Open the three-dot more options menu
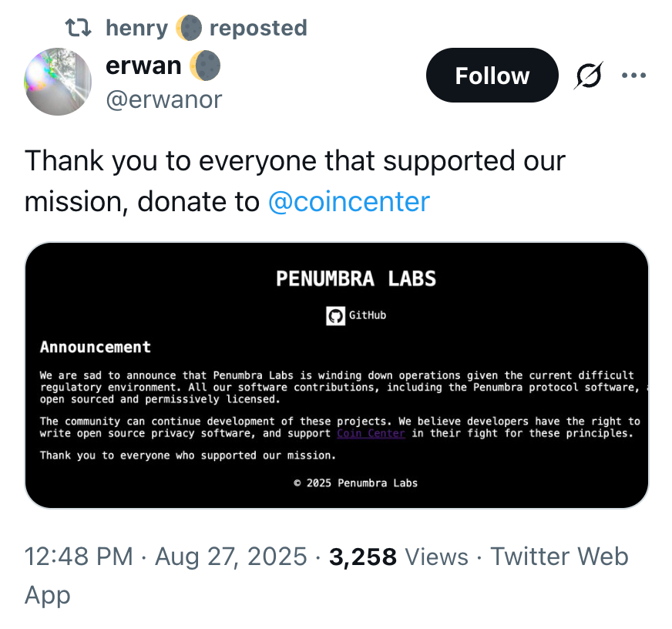 (x=633, y=76)
